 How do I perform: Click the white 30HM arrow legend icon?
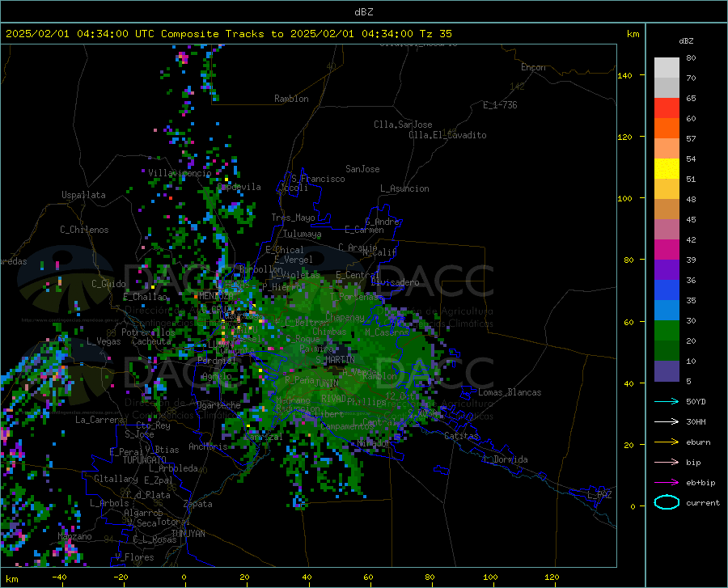(x=667, y=422)
